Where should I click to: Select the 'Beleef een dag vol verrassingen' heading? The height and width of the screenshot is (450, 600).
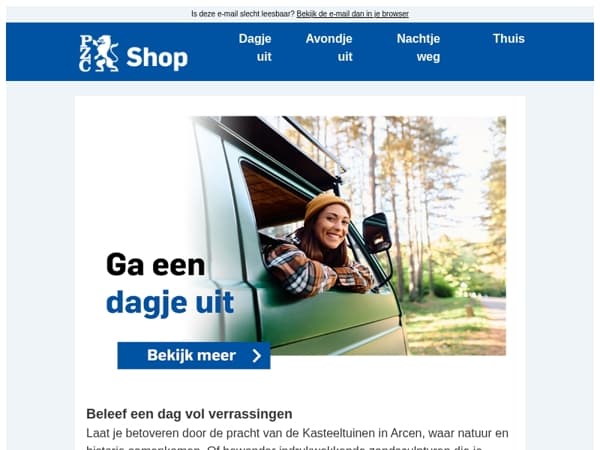(189, 414)
